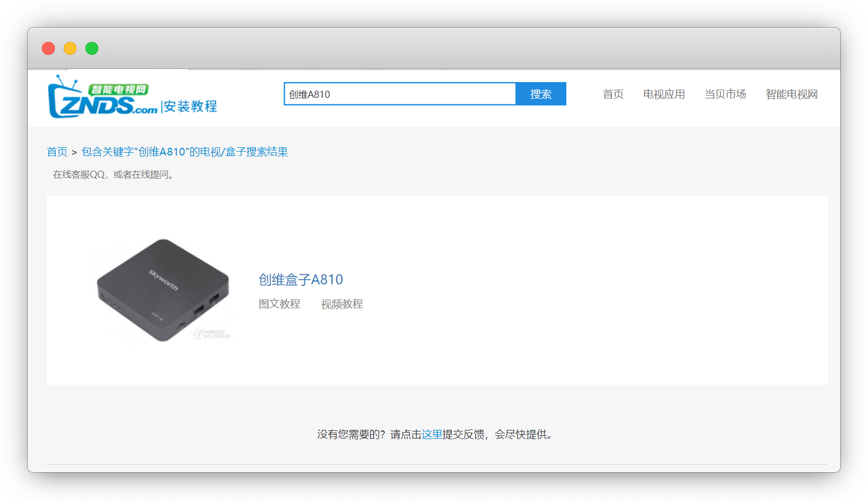The height and width of the screenshot is (500, 868).
Task: Minimize the window using the yellow button
Action: 70,48
